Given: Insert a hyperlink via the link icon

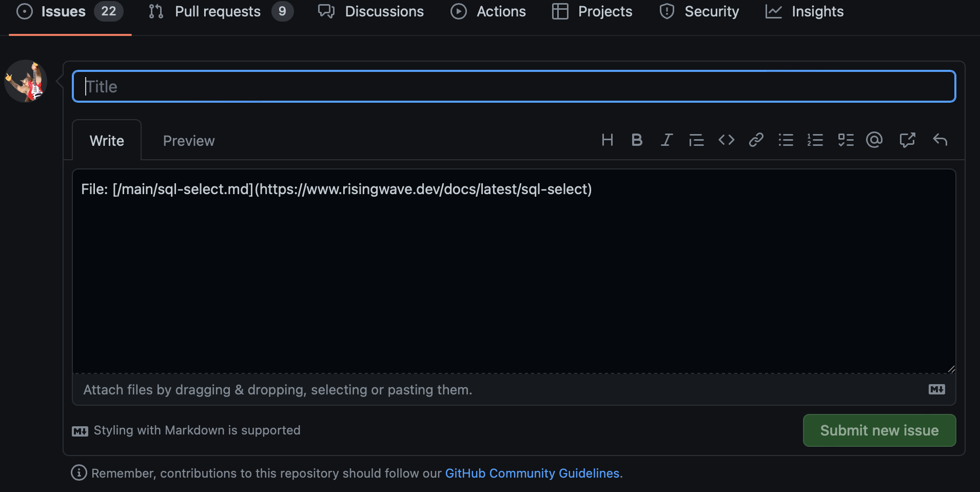Looking at the screenshot, I should [756, 140].
